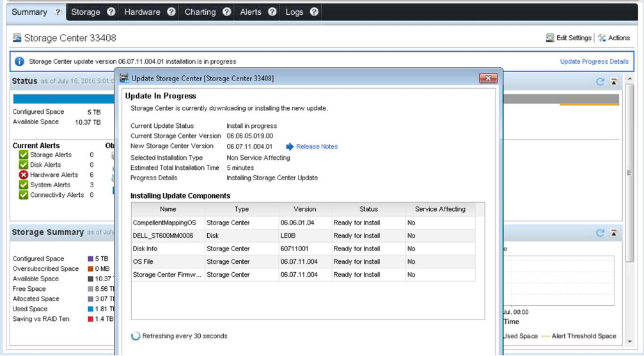Screen dimensions: 644x356
Task: Click Storage Center 33408 title icon
Action: point(17,38)
